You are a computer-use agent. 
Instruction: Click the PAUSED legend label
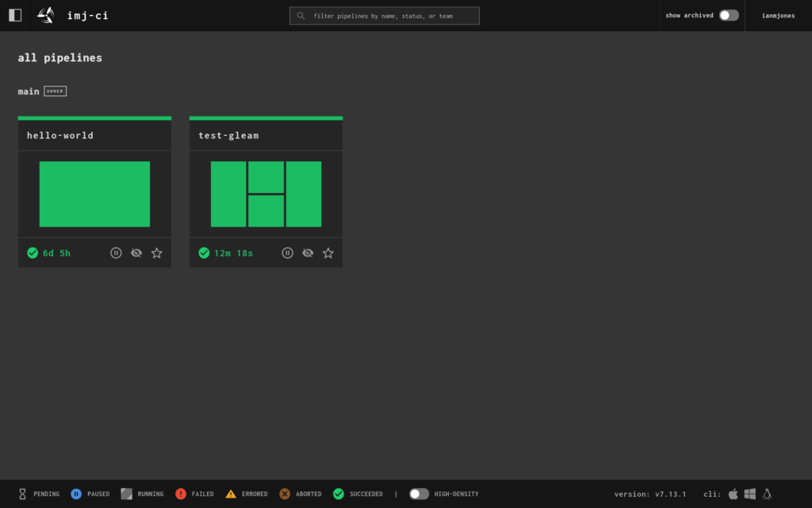point(98,494)
